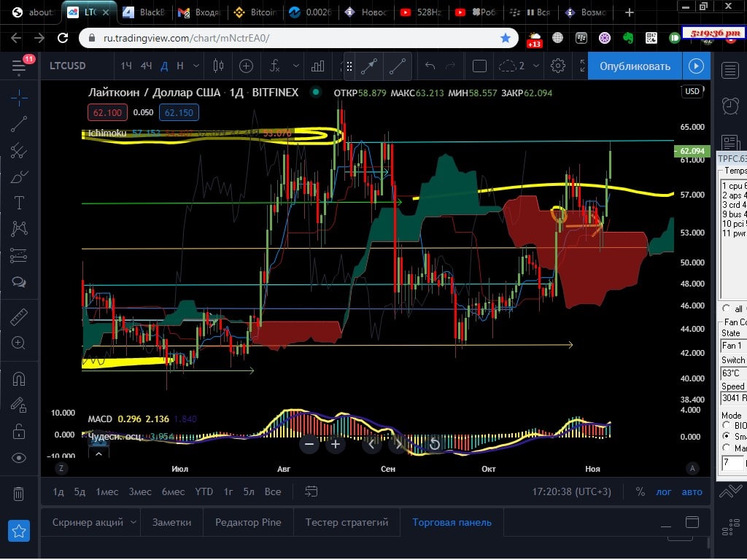This screenshot has height=560, width=747.
Task: Open the Редактор Pine tab
Action: (x=248, y=522)
